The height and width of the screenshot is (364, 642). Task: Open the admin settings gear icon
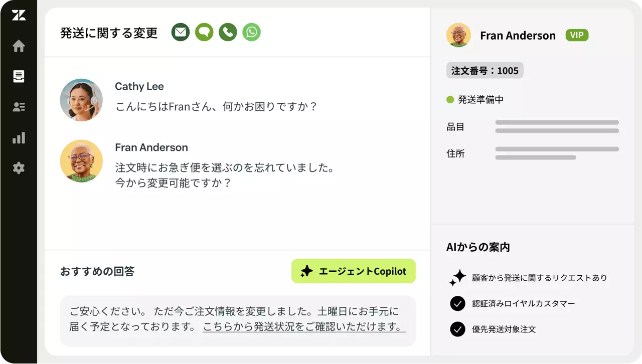(x=19, y=168)
